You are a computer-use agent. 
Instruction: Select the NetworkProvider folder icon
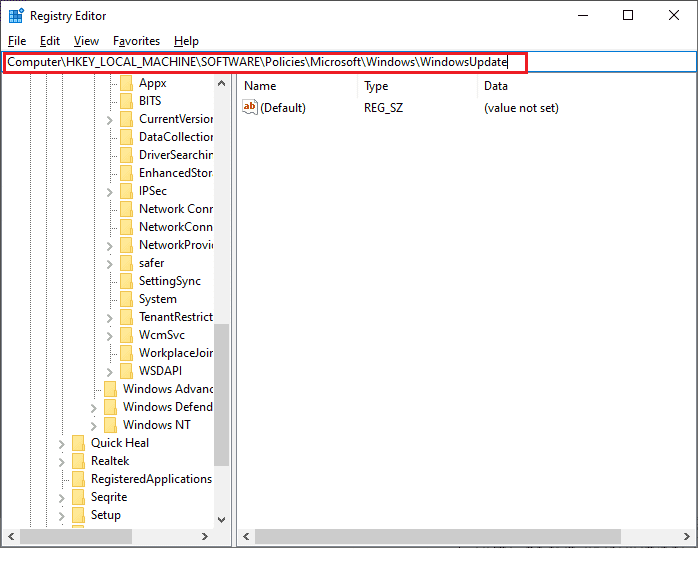[126, 245]
